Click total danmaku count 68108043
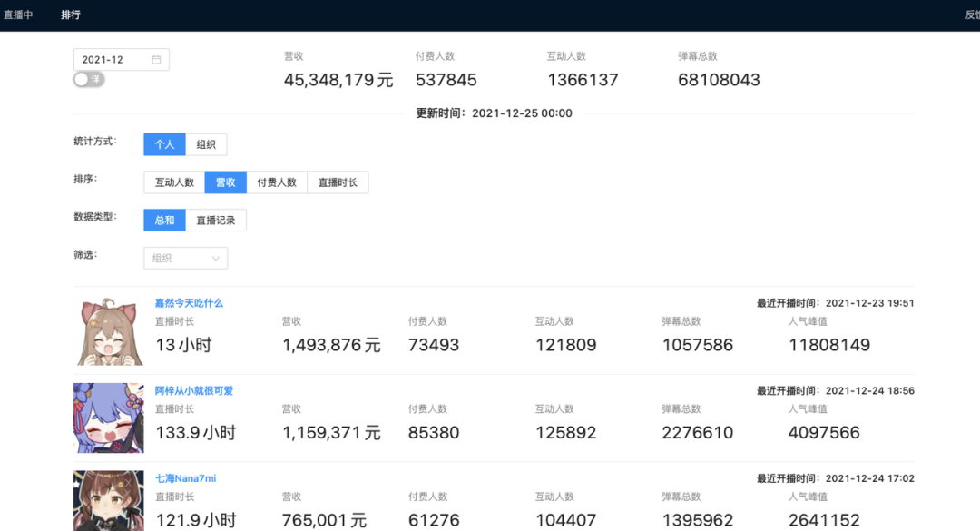 pyautogui.click(x=719, y=80)
